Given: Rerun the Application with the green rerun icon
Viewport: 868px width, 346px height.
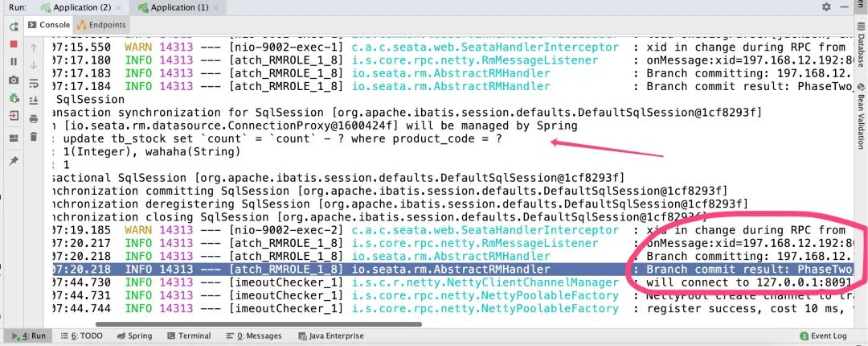Looking at the screenshot, I should tap(14, 26).
